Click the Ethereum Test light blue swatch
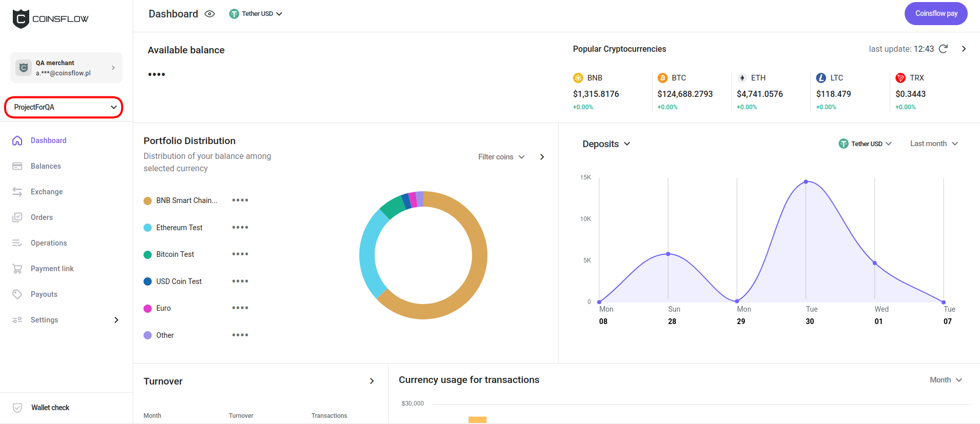 point(148,228)
